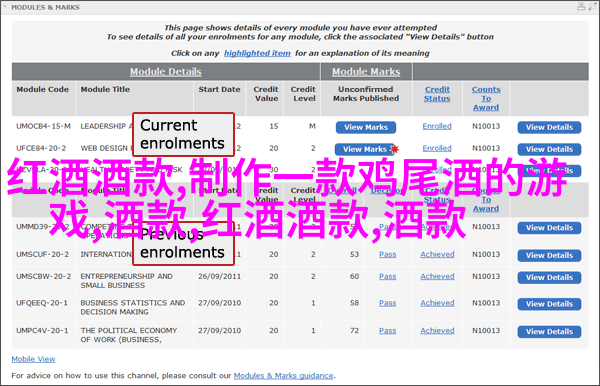600x386 pixels.
Task: Select module code UMSCBW-20-2
Action: [x=44, y=276]
